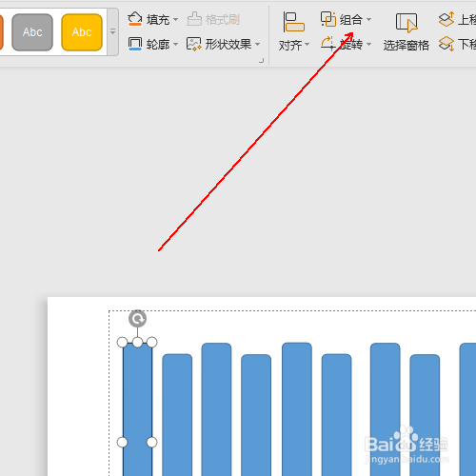Open the Shape Effects dropdown arrow

257,45
